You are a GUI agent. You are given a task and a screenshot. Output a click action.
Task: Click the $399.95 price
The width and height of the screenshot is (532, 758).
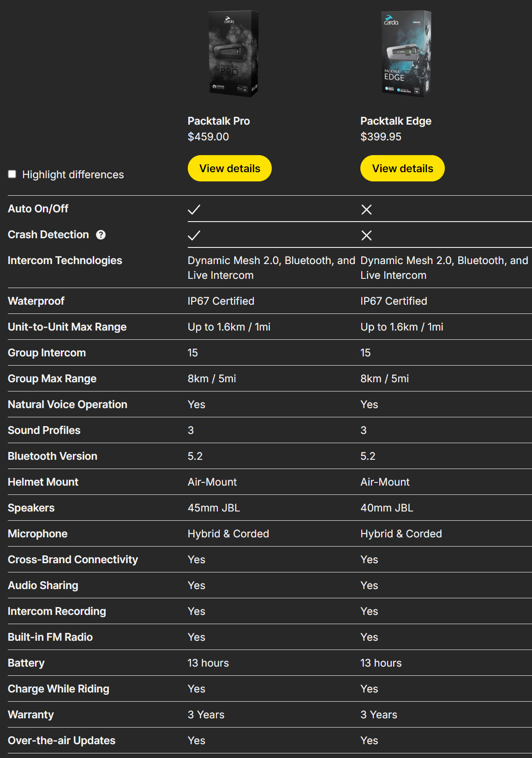pos(381,137)
